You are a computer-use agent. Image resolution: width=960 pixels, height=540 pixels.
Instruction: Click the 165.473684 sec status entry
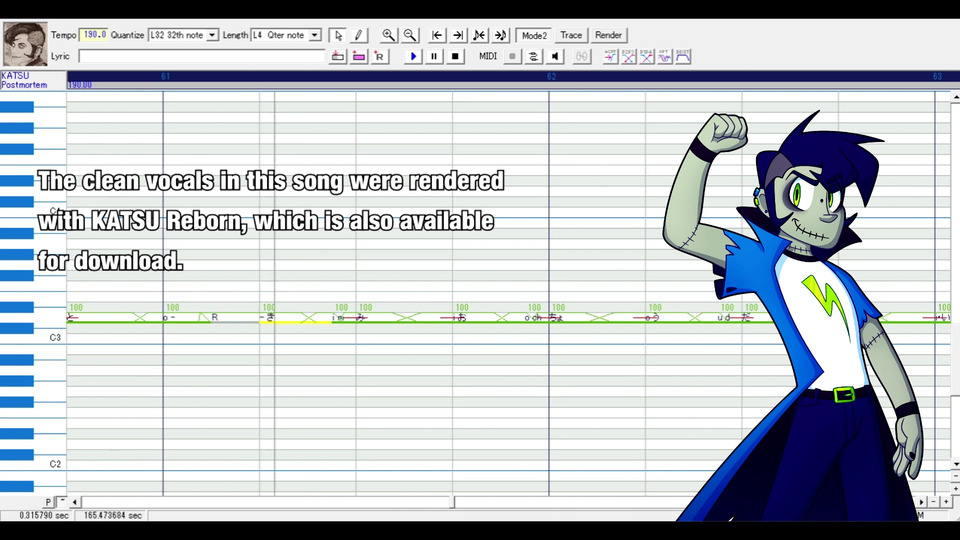[113, 516]
